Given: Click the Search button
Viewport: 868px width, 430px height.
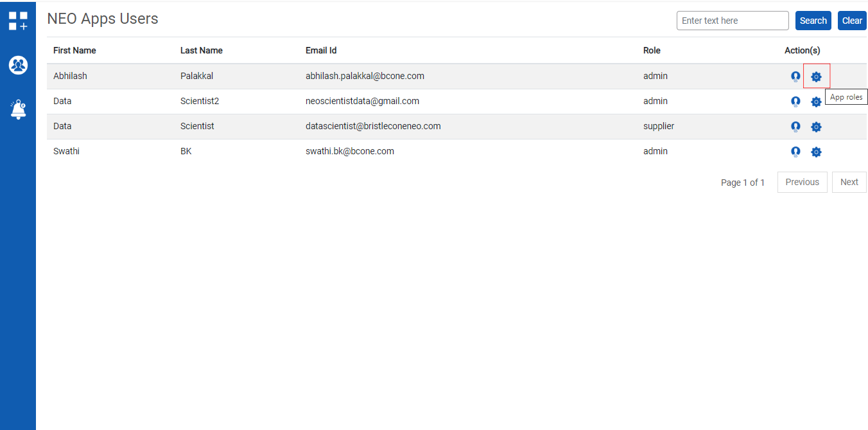Looking at the screenshot, I should 813,21.
